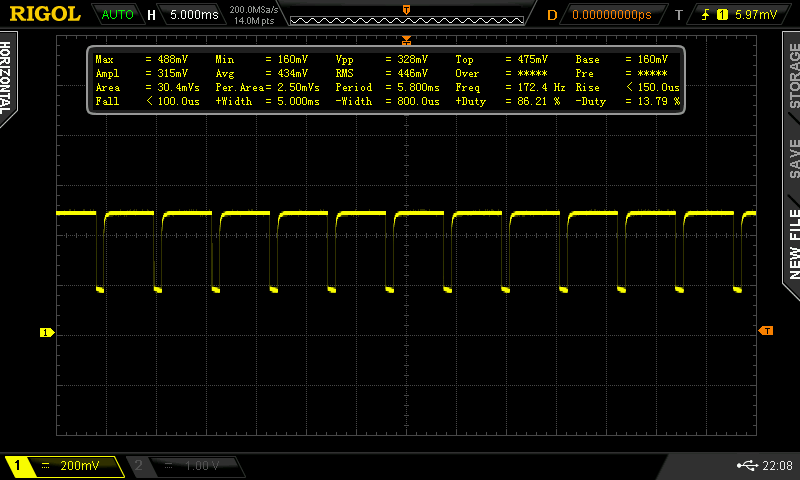
Task: Click the Base = 160mV measurement
Action: 621,59
